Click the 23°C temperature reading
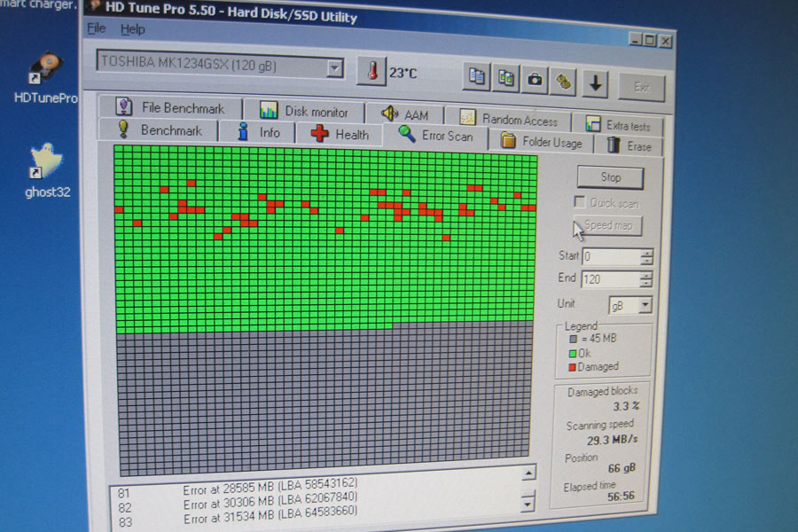Screen dimensions: 798x532 point(403,74)
